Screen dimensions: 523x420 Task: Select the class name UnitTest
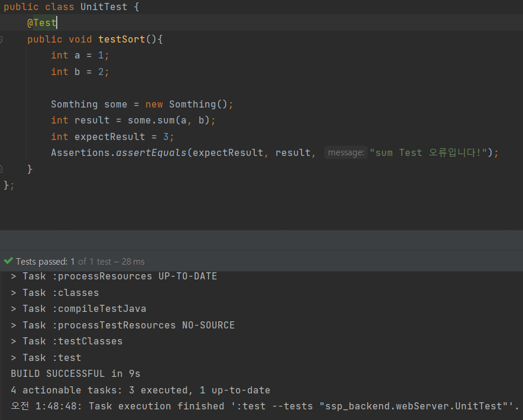103,6
